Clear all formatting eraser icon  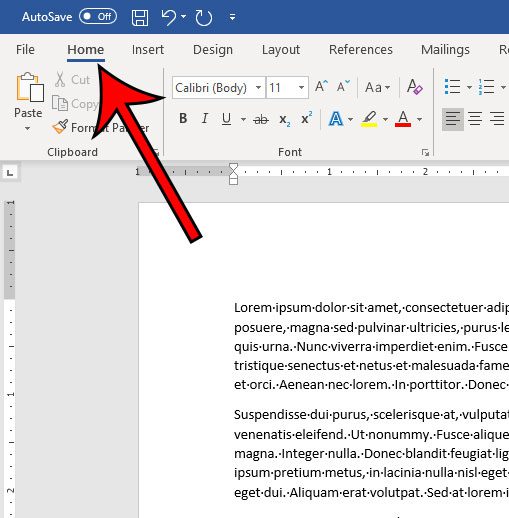414,87
